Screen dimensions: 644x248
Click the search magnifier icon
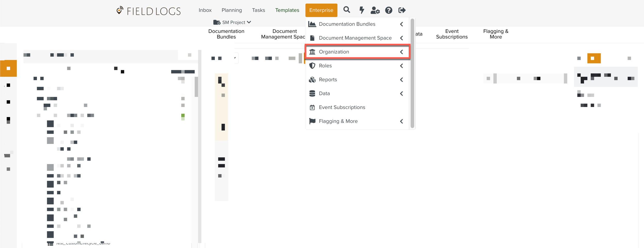tap(346, 10)
